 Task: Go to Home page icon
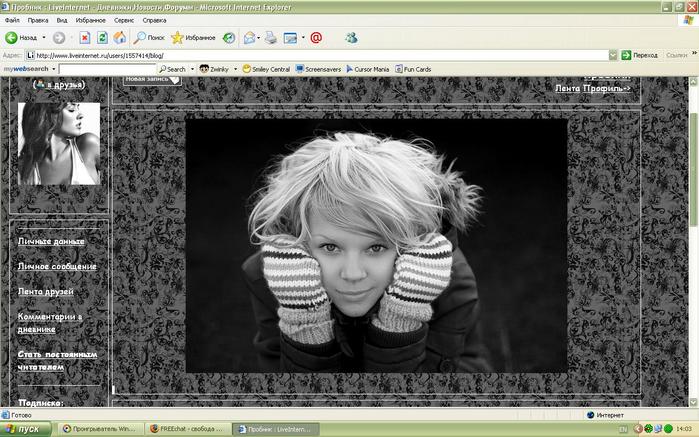[x=119, y=38]
